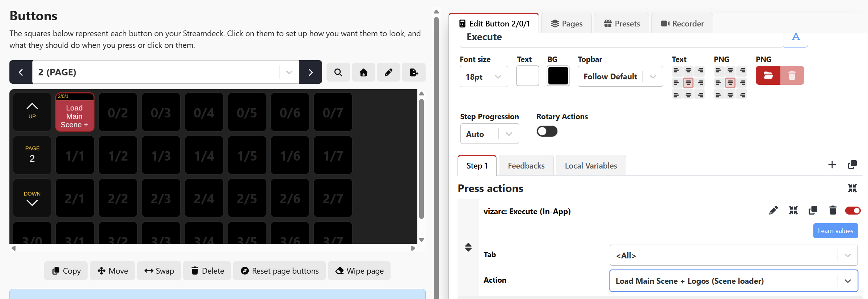Disable the vizarc Execute action toggle
The height and width of the screenshot is (299, 868).
[x=852, y=211]
